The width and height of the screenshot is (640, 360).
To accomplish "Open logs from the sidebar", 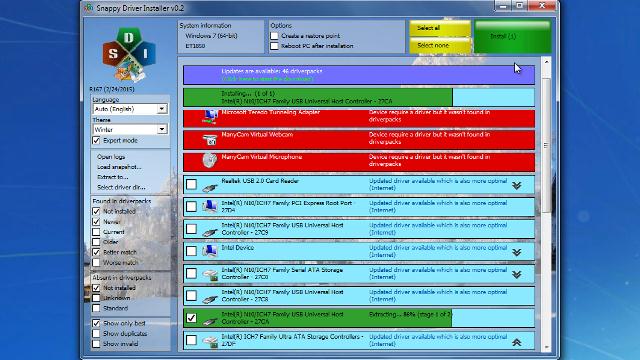I will 111,157.
